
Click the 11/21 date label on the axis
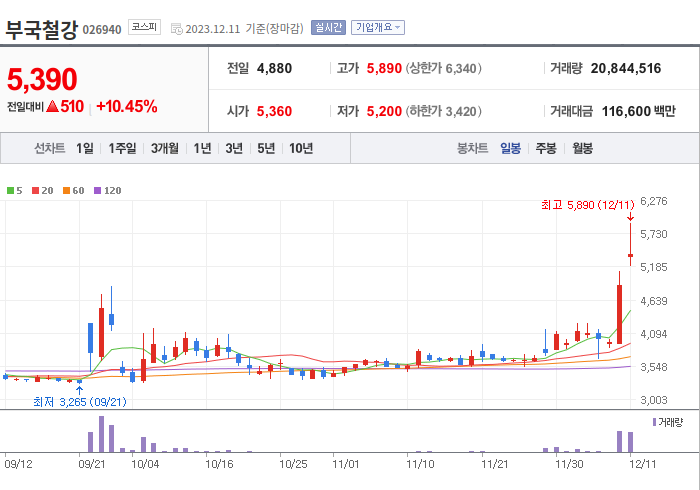coord(495,464)
